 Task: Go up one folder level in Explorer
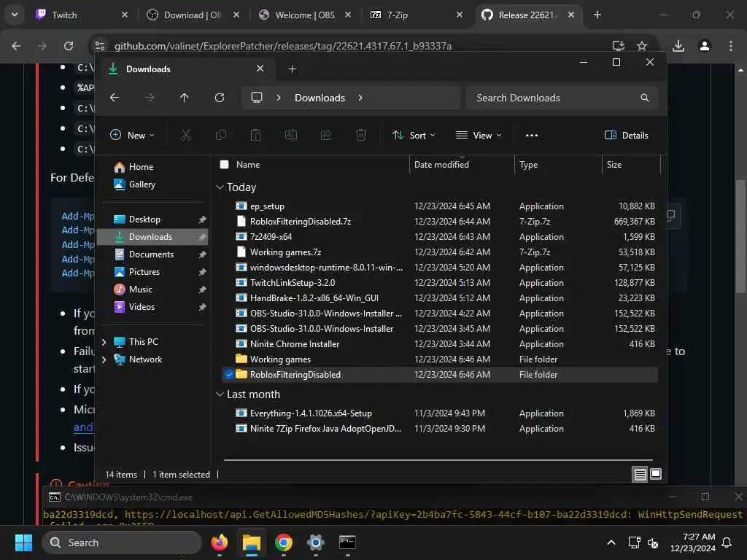click(x=185, y=98)
